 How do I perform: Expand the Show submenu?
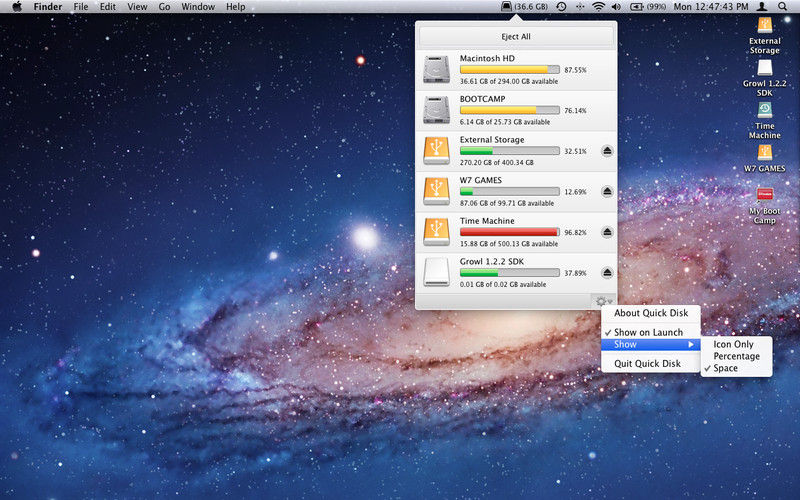[651, 344]
